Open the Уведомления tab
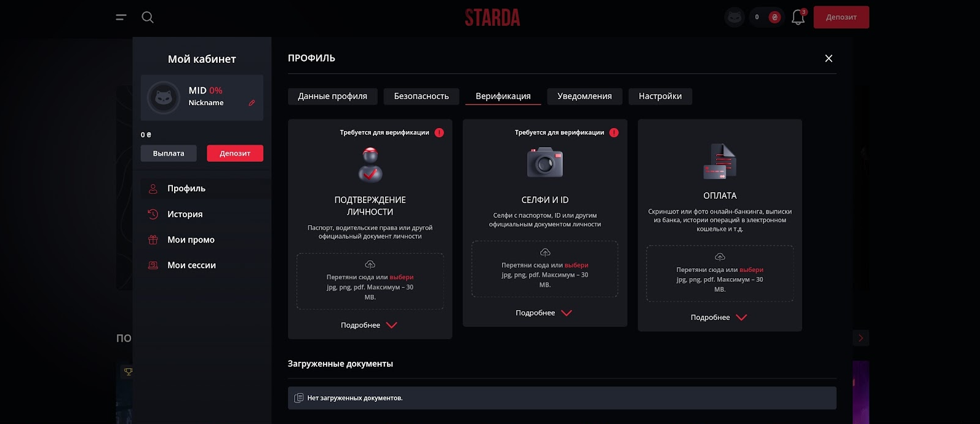Screen dimensions: 980x424 584,96
